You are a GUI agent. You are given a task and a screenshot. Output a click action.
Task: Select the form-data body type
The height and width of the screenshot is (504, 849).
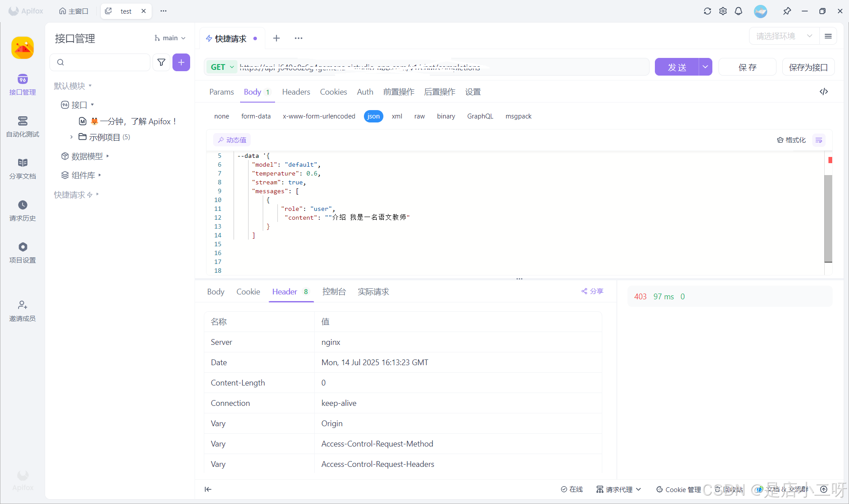tap(256, 116)
